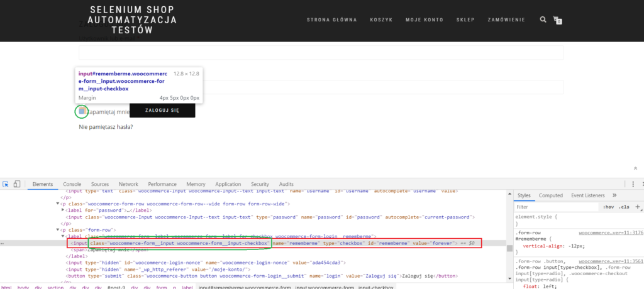
Task: Toggle the :hov element state option
Action: 608,207
